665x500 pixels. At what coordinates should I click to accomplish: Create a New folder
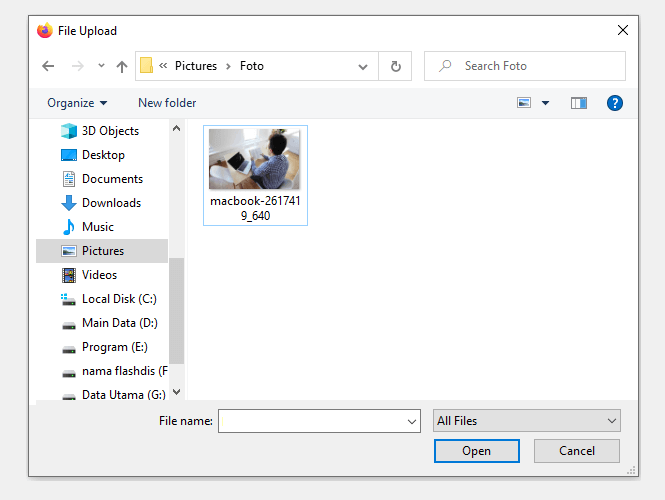coord(167,103)
